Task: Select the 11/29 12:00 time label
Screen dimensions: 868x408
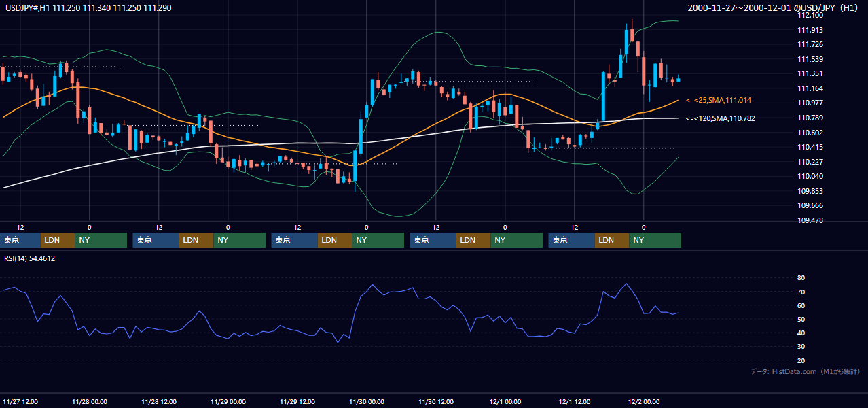Action: [x=297, y=401]
